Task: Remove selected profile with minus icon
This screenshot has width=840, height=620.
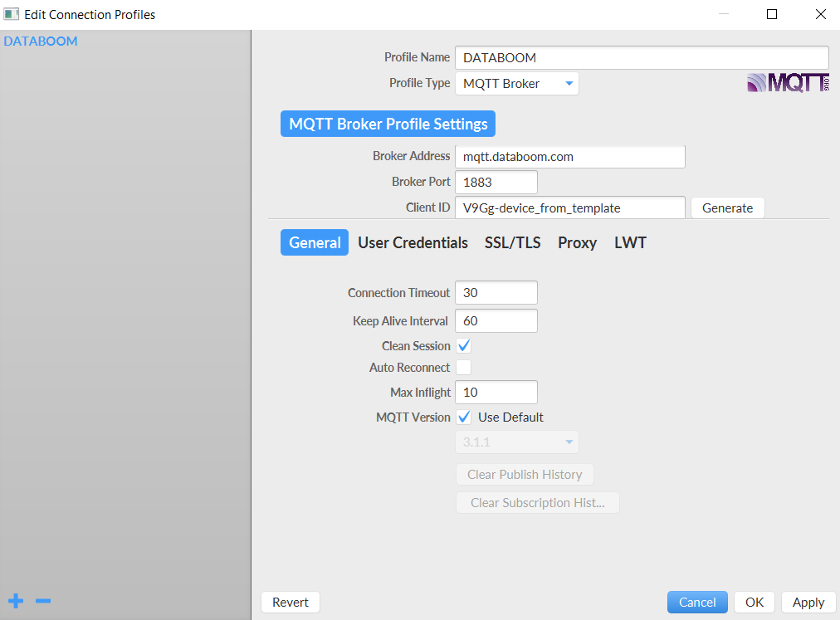Action: 43,601
